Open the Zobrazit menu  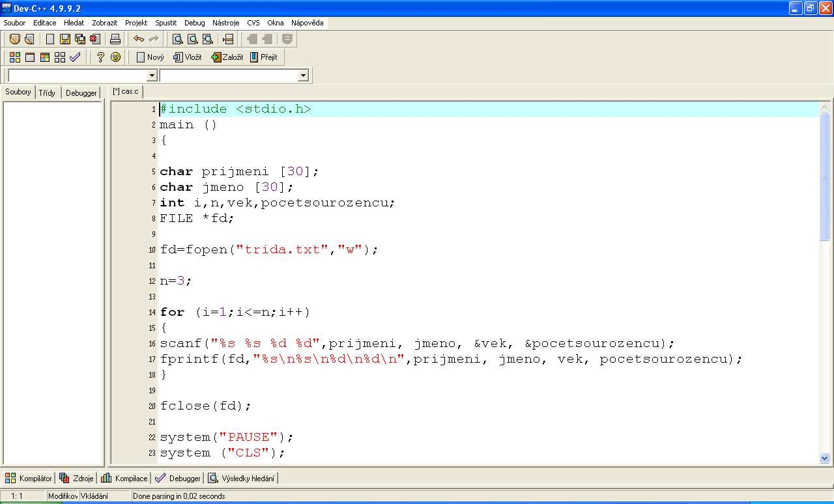click(x=105, y=23)
